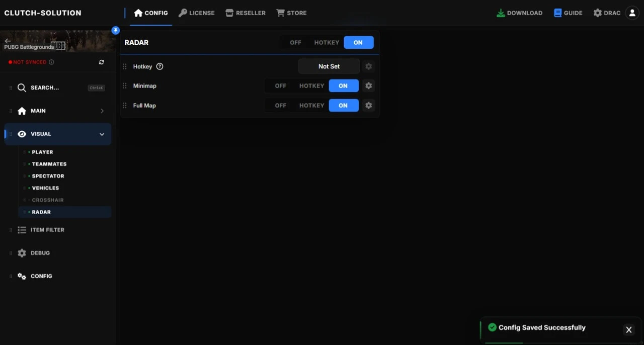Collapse the VISUAL section chevron
The height and width of the screenshot is (345, 644).
[x=102, y=134]
